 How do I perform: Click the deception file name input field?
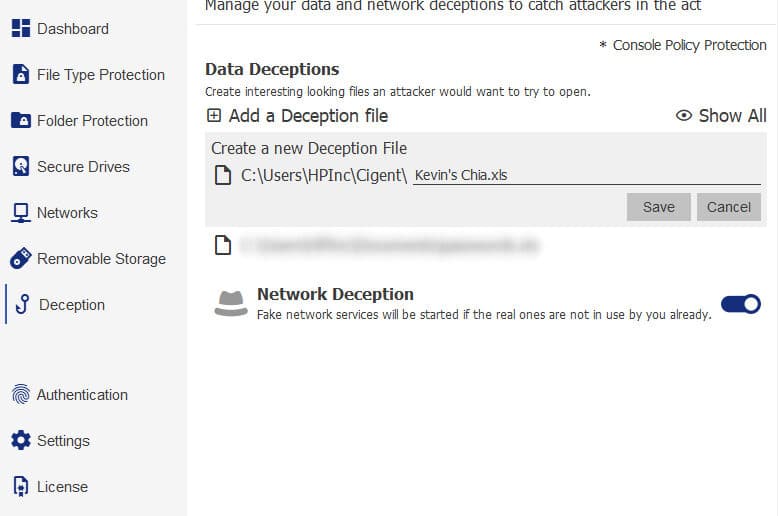(x=586, y=175)
